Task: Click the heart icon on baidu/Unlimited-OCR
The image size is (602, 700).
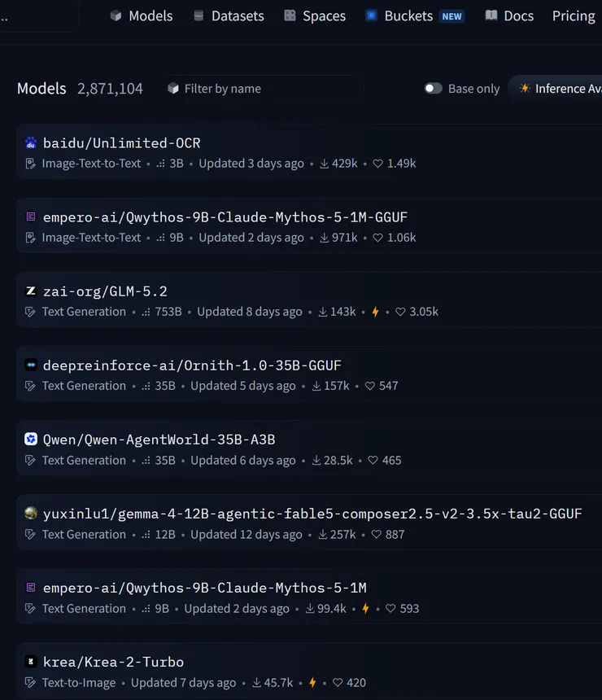Action: coord(378,164)
